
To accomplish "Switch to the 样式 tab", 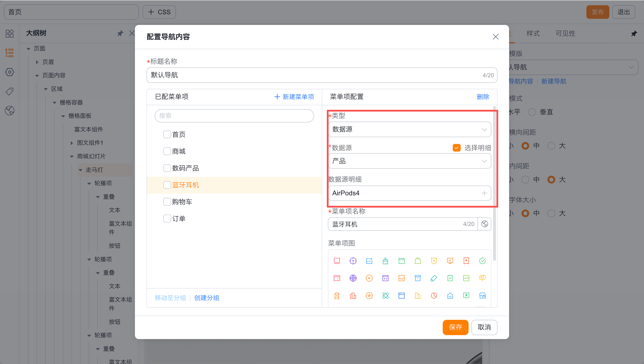I will point(533,33).
